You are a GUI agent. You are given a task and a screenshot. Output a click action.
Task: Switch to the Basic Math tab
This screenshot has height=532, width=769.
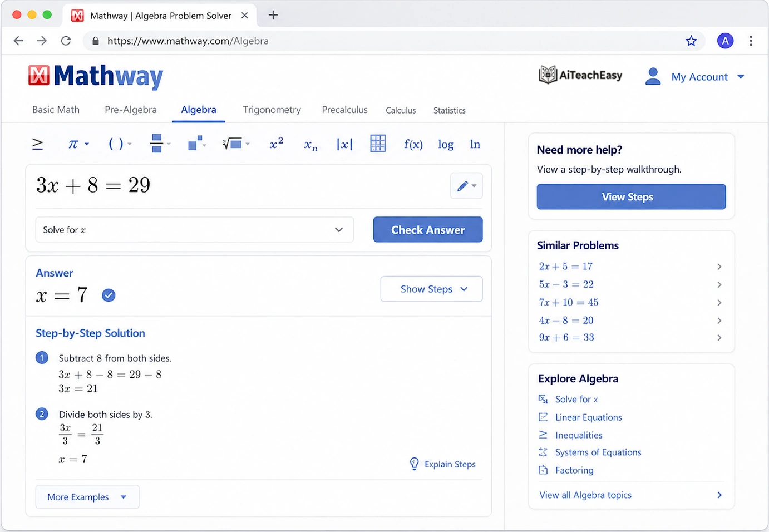[56, 110]
